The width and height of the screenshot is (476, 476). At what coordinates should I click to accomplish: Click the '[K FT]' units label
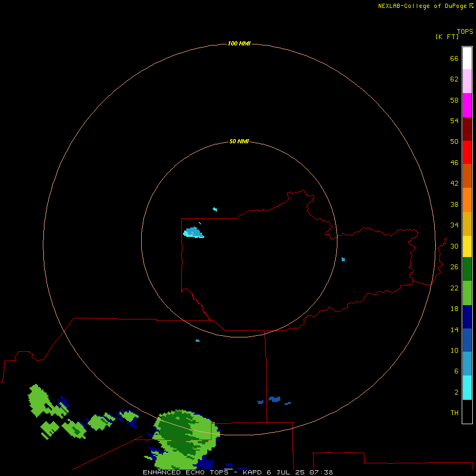click(447, 36)
